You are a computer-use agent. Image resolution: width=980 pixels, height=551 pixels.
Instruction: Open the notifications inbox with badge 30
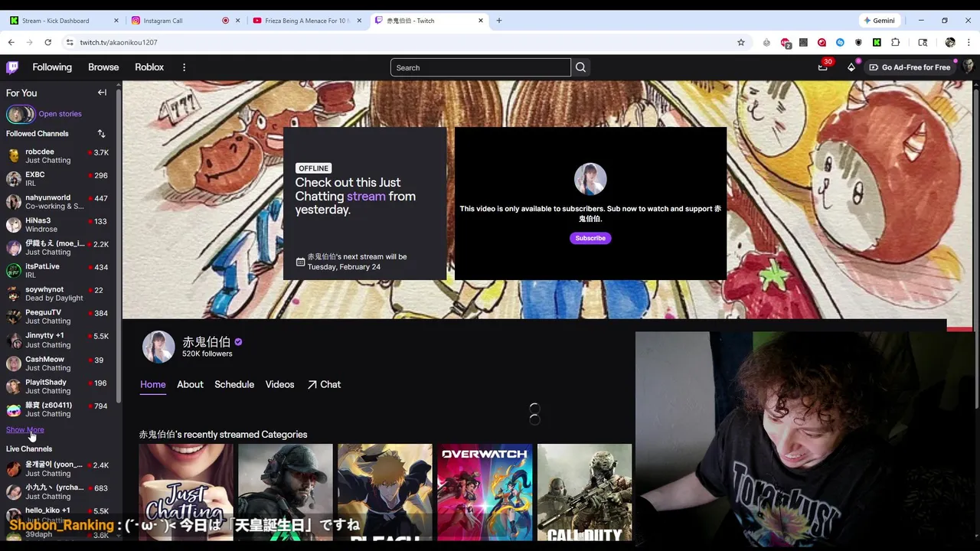click(x=822, y=67)
